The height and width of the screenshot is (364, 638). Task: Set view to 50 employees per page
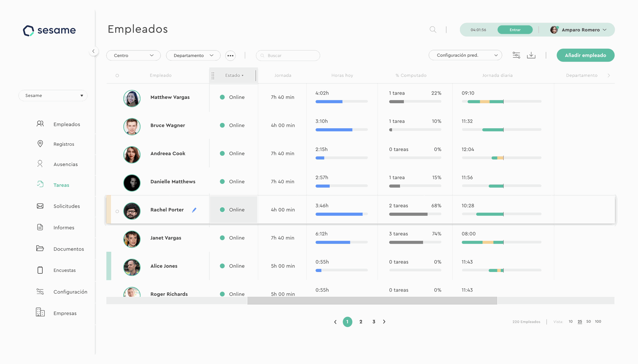588,321
